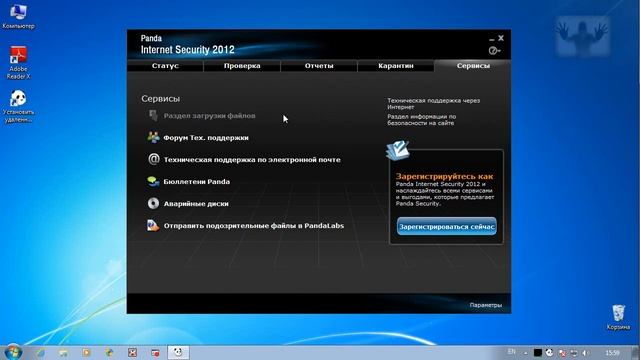Viewport: 640px width, 360px height.
Task: Click Отправить подозрительные файлы в PandaLabs
Action: [x=253, y=226]
